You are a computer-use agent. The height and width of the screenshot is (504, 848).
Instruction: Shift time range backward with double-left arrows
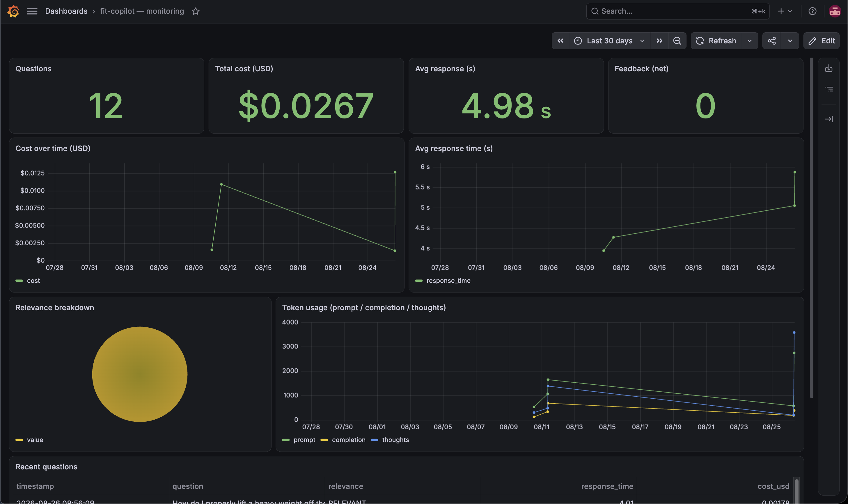(560, 41)
